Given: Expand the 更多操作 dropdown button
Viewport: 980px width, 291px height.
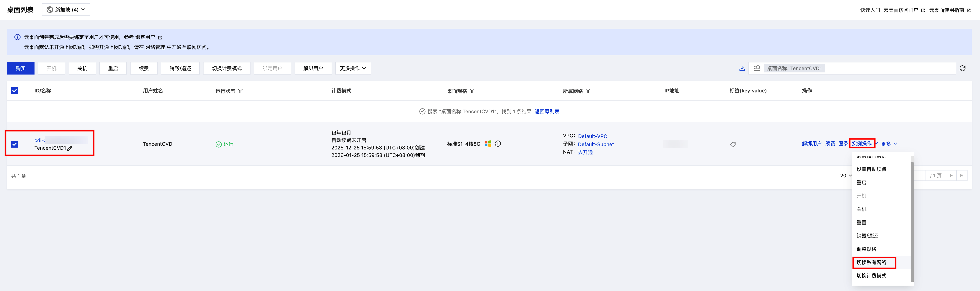Looking at the screenshot, I should point(353,68).
